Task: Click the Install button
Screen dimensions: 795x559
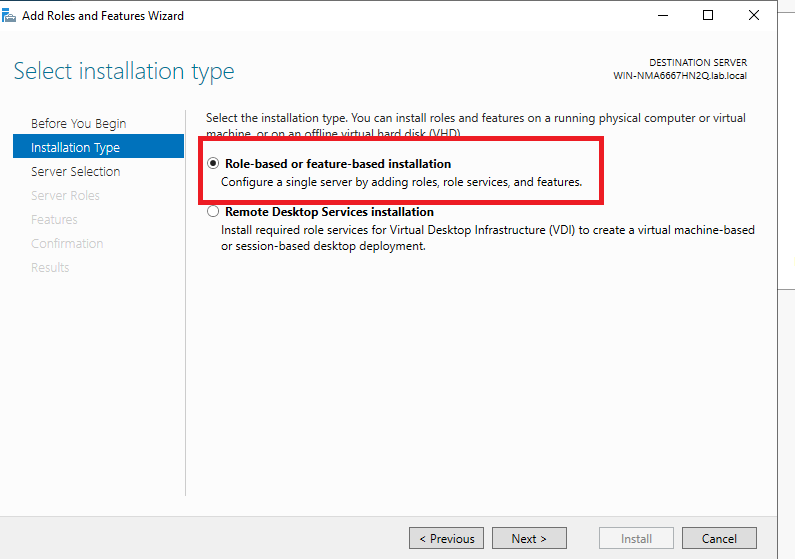Action: [x=636, y=538]
